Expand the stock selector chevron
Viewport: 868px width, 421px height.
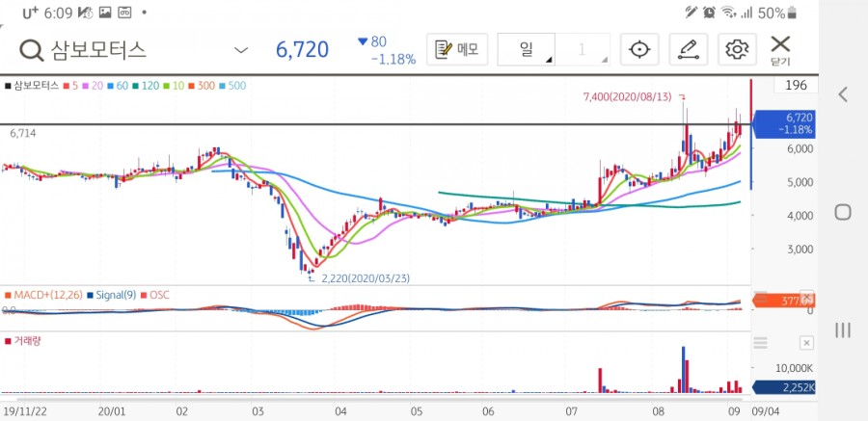point(241,50)
